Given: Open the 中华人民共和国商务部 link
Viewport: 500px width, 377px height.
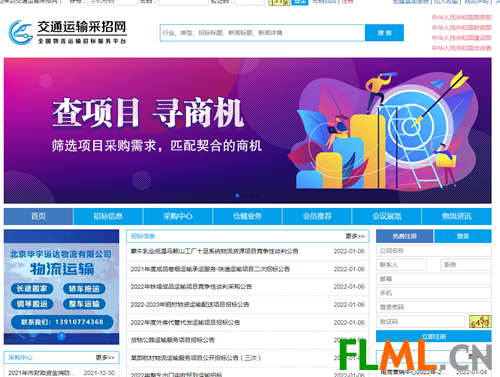Looking at the screenshot, I should 462,17.
